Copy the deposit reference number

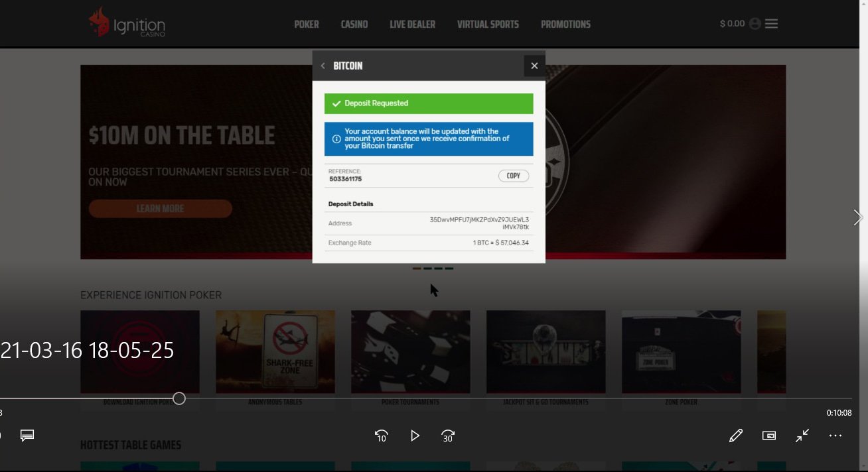click(x=514, y=176)
